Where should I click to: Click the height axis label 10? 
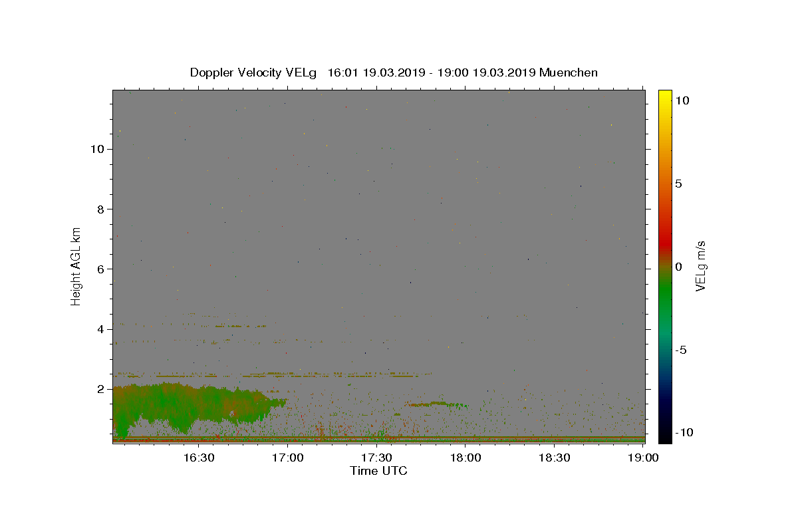click(97, 149)
